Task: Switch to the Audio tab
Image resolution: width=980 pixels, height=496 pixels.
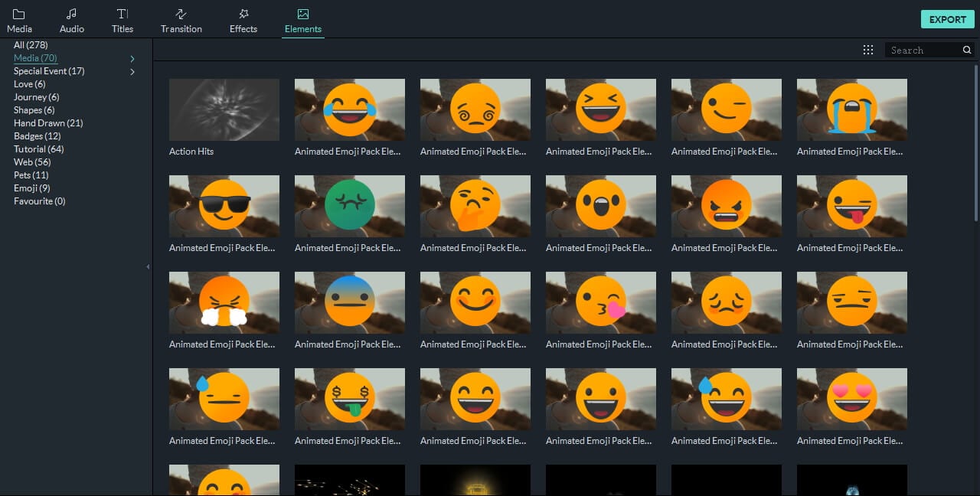Action: coord(72,21)
